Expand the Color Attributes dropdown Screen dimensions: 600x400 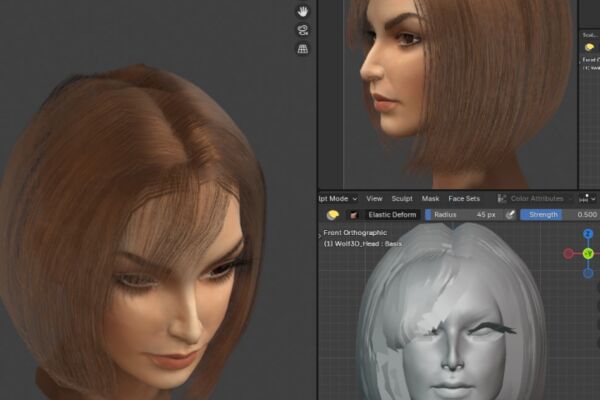pos(535,199)
